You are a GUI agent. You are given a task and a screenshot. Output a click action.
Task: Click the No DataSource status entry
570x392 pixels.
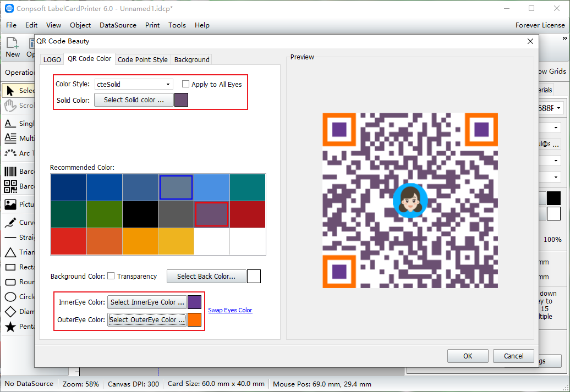click(x=29, y=384)
